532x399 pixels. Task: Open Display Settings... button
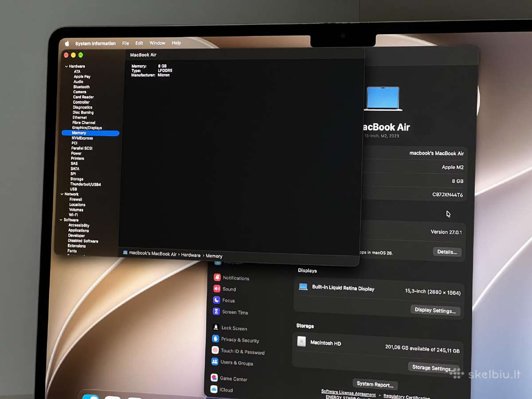(x=435, y=310)
